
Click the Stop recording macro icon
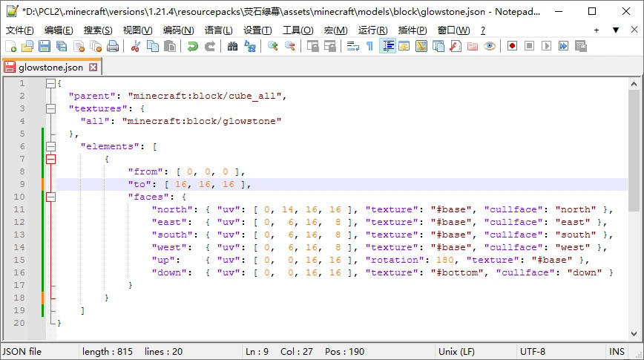coord(530,46)
